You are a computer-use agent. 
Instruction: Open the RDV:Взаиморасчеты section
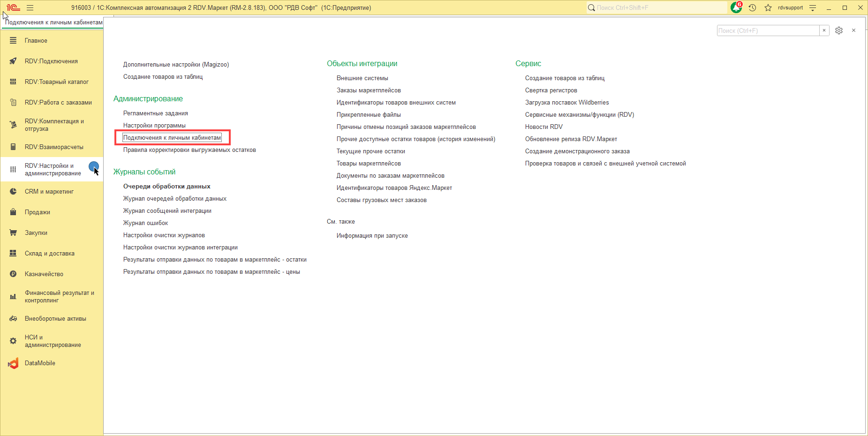52,147
